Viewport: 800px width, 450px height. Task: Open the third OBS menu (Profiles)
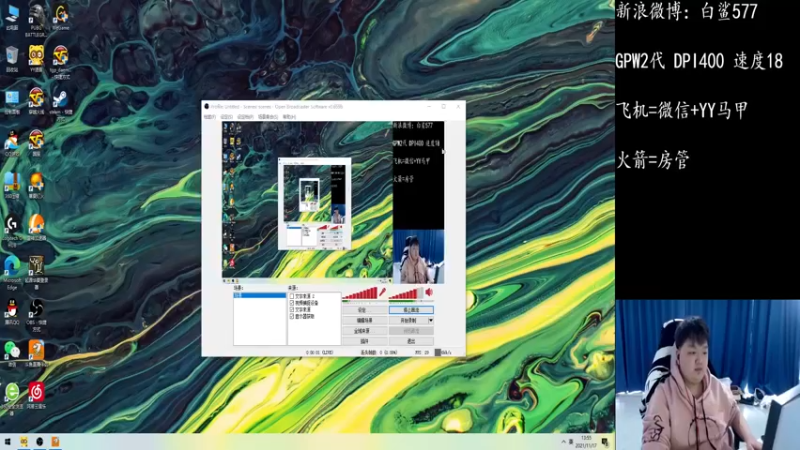click(245, 117)
